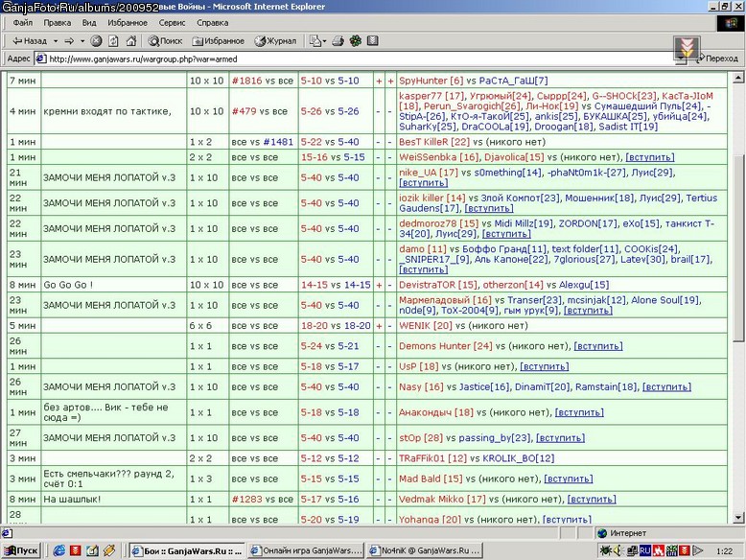
Task: Switch to Онлайн игра GanjaWars taskbar window
Action: [306, 550]
